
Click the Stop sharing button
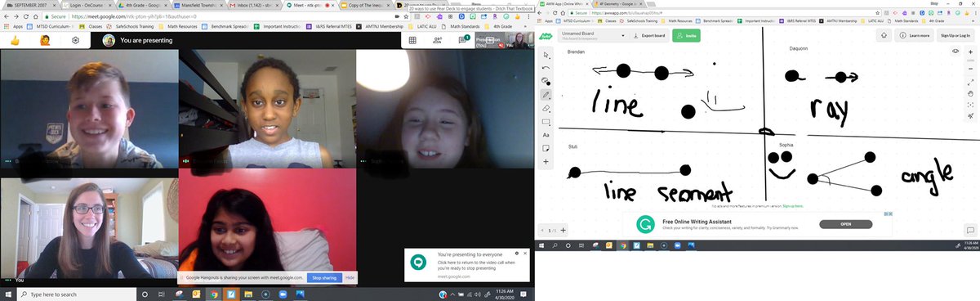coord(324,278)
